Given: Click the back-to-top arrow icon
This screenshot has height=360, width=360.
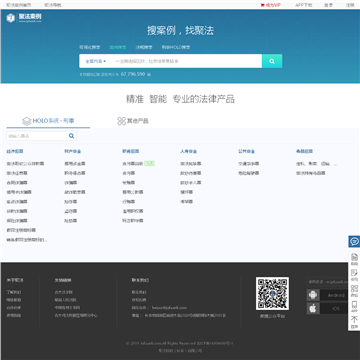Looking at the screenshot, I should click(x=354, y=320).
